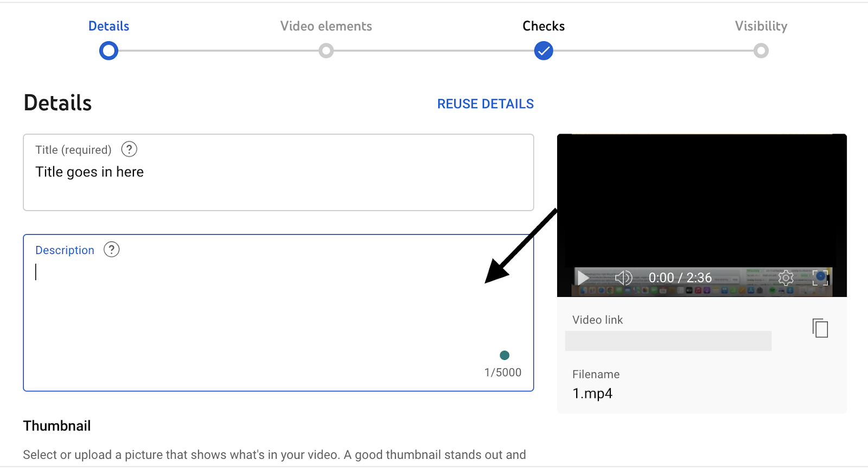Click the video link placeholder field

[668, 341]
